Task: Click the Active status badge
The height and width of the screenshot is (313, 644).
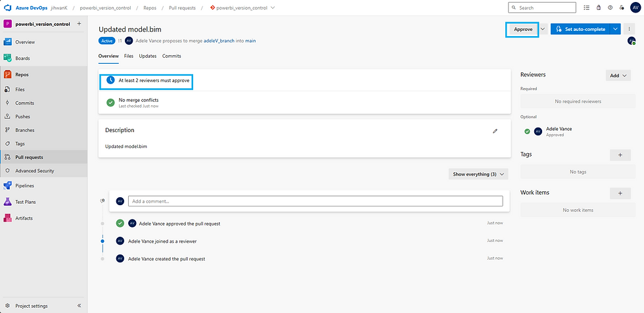Action: pyautogui.click(x=106, y=41)
